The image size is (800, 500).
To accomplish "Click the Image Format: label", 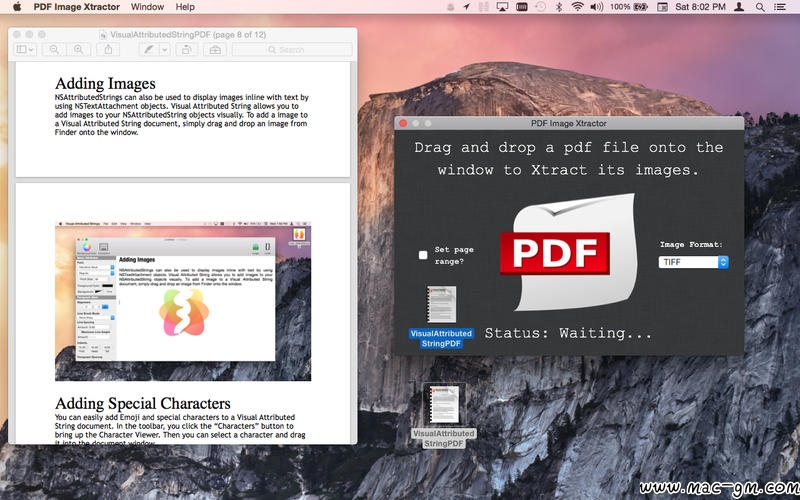I will 691,244.
